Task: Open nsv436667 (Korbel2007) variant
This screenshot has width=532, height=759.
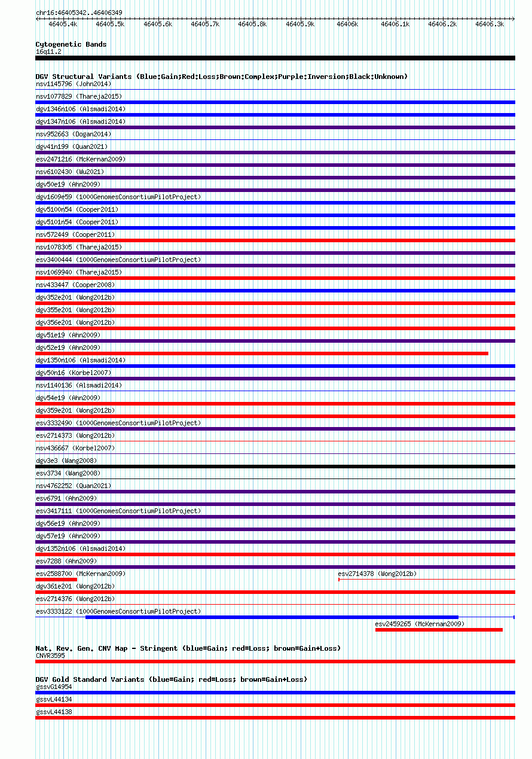Action: click(x=75, y=448)
